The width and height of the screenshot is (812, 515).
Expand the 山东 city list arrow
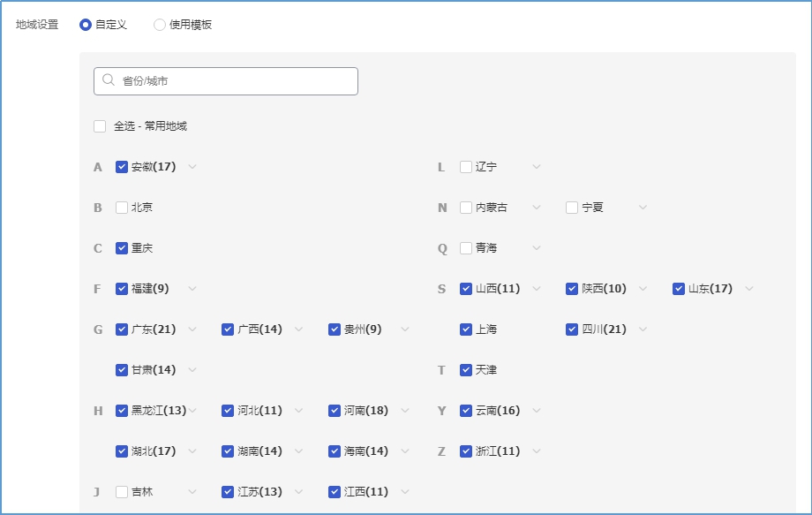pos(749,289)
